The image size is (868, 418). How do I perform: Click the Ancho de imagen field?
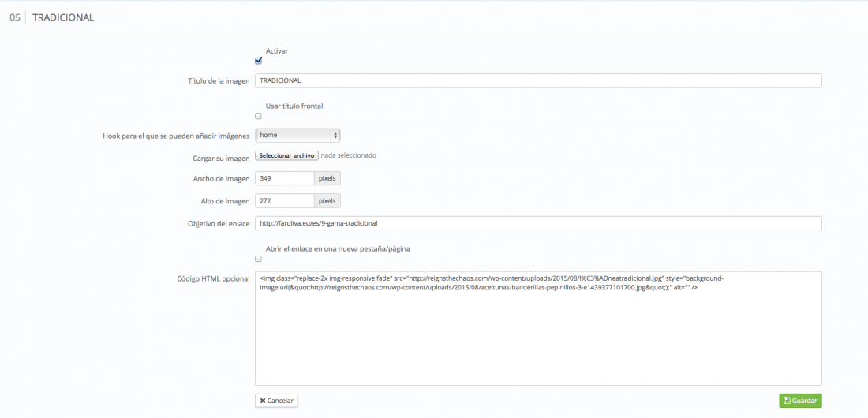click(x=285, y=178)
